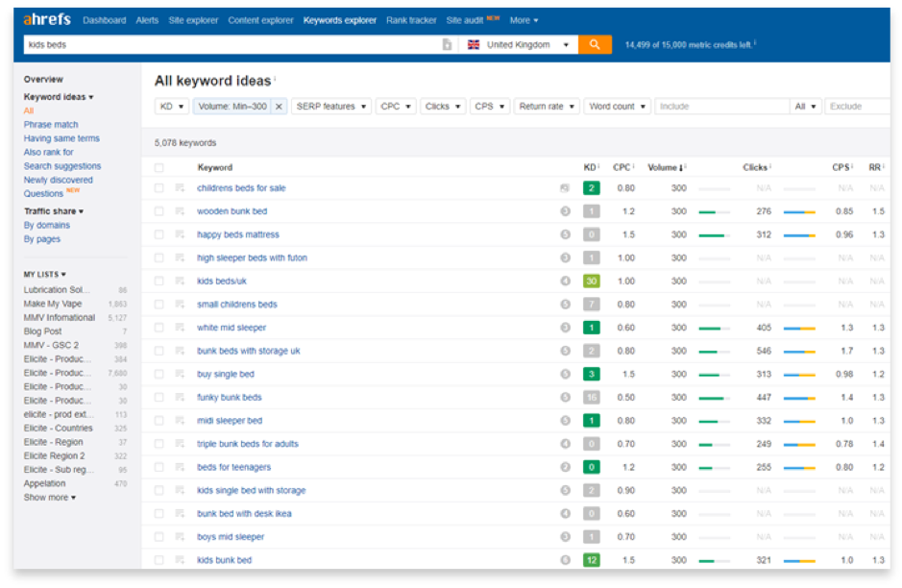Click the list icon beside beds for teenagers

point(180,467)
